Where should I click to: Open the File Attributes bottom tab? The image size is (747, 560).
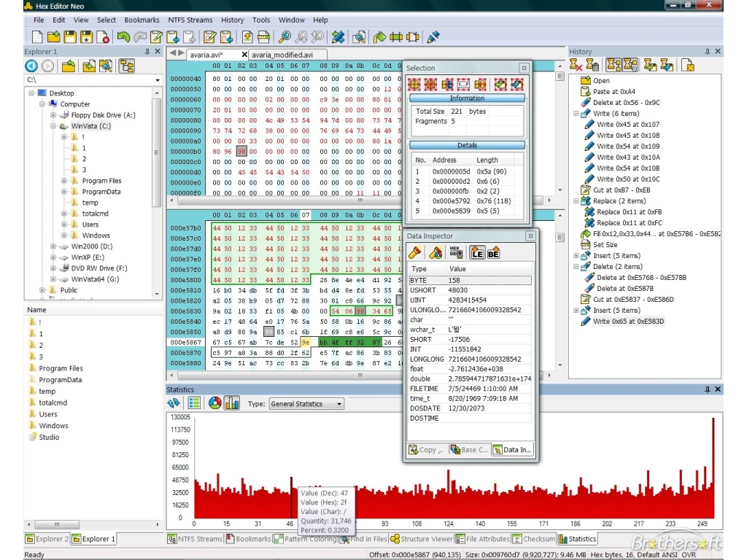(482, 539)
